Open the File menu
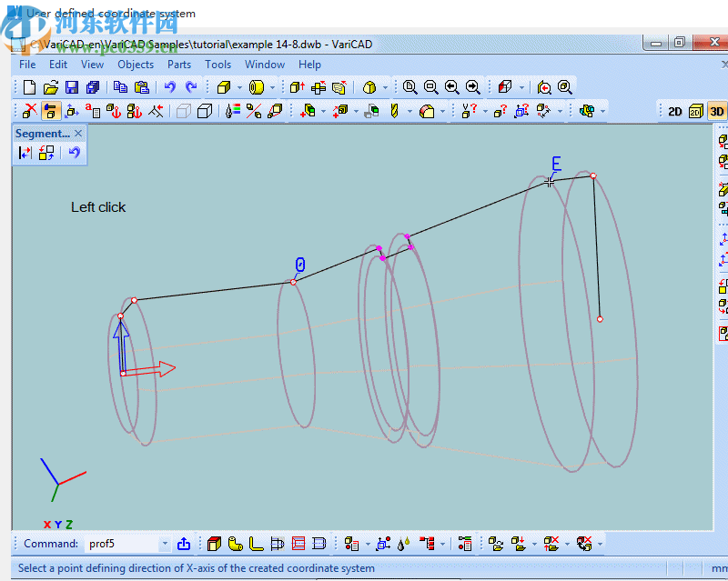 point(27,65)
